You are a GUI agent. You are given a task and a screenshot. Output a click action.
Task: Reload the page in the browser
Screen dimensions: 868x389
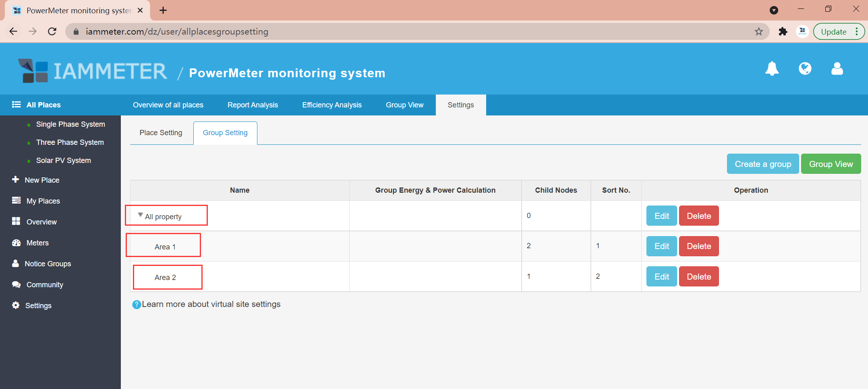coord(52,31)
